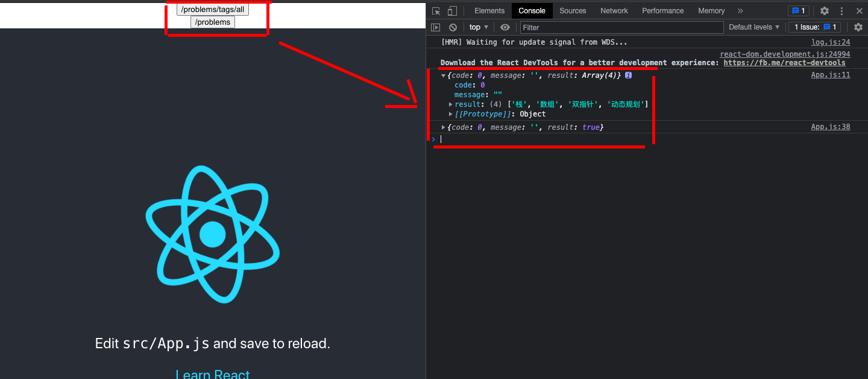This screenshot has width=868, height=379.
Task: Click the /problems/tags/all button
Action: [x=213, y=9]
